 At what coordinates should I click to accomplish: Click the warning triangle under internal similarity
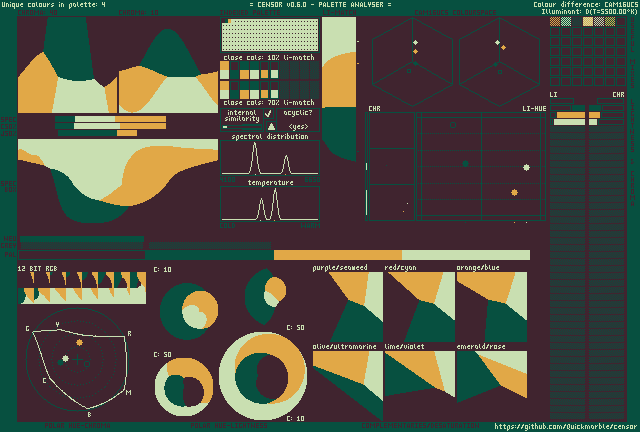(271, 127)
